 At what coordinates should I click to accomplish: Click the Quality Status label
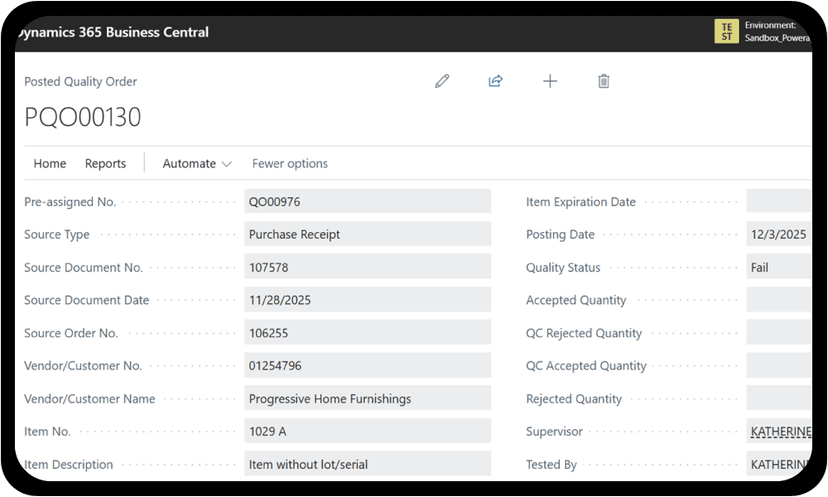[563, 267]
